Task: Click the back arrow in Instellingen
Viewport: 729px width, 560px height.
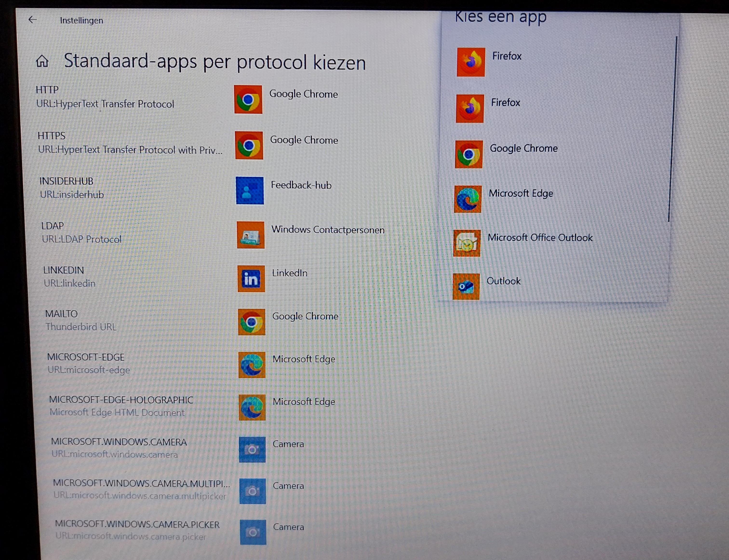Action: [x=32, y=20]
